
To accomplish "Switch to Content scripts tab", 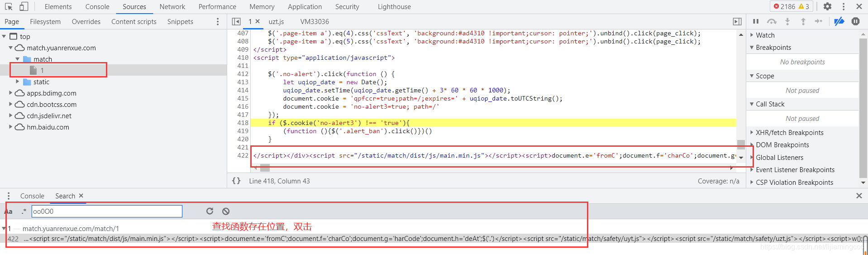I will (134, 21).
